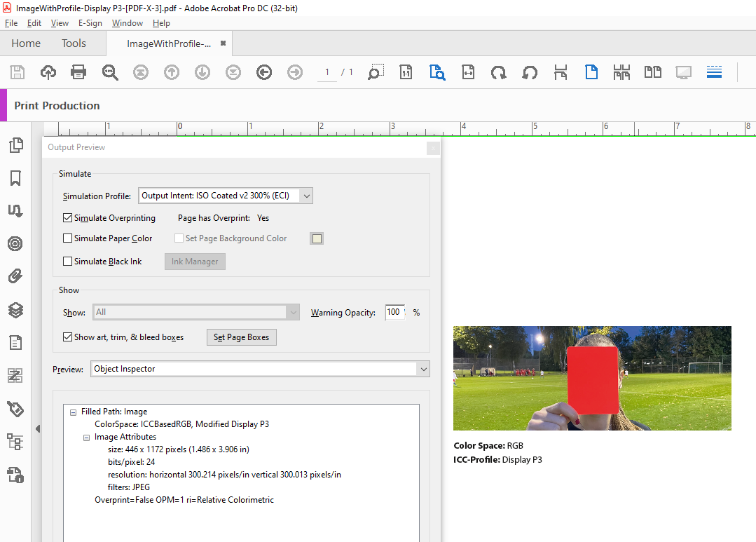Open the Layers panel

(17, 310)
